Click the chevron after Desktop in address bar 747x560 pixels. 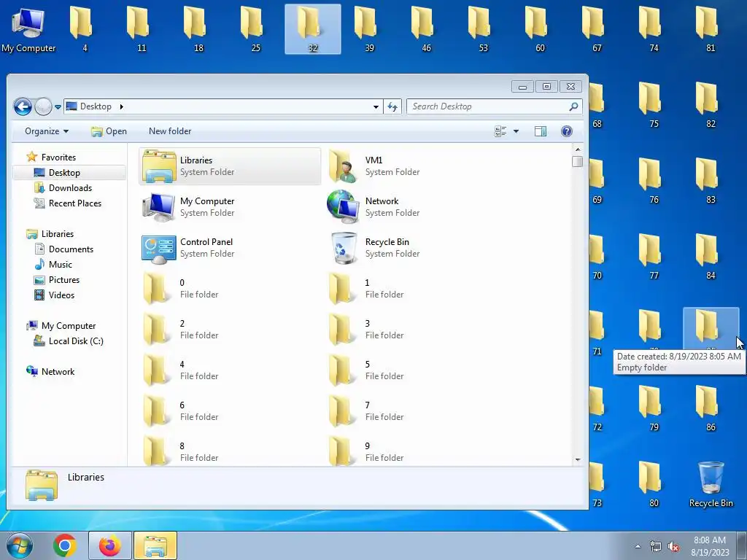coord(122,106)
